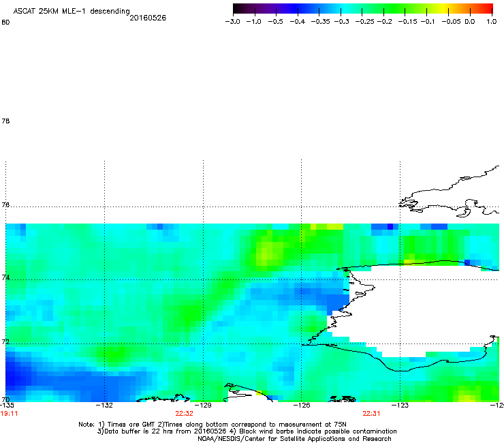Image resolution: width=504 pixels, height=443 pixels.
Task: Select the date label 20160526
Action: click(148, 18)
